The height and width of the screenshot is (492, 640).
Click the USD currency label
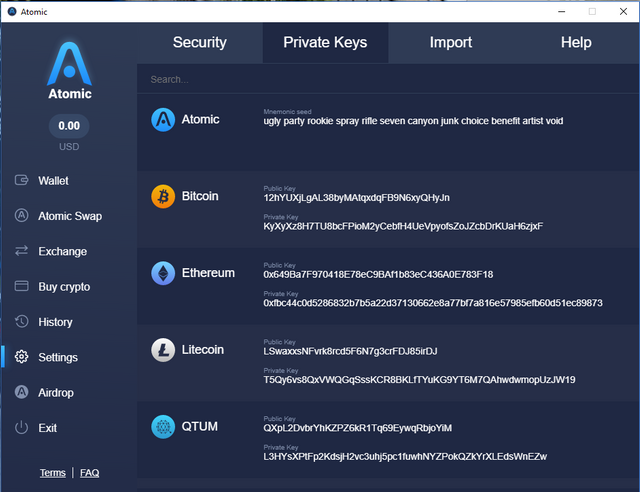tap(69, 147)
